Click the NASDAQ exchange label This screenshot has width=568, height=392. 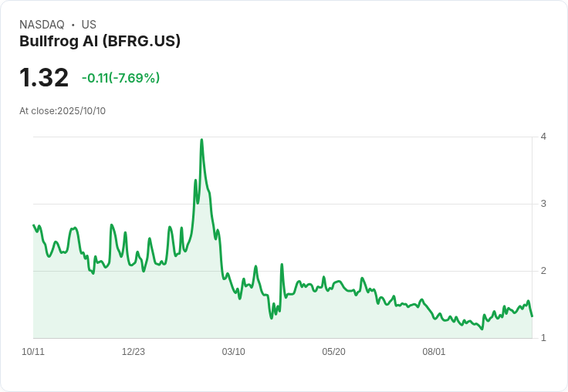pyautogui.click(x=42, y=25)
